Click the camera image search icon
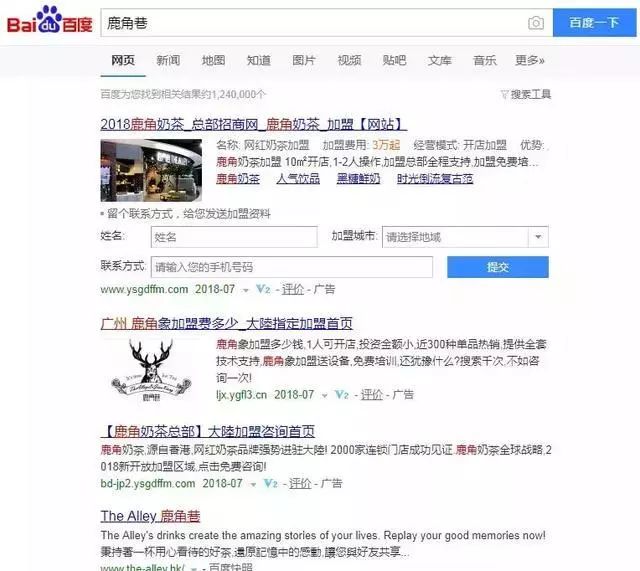Screen dimensions: 640x571 click(x=536, y=23)
